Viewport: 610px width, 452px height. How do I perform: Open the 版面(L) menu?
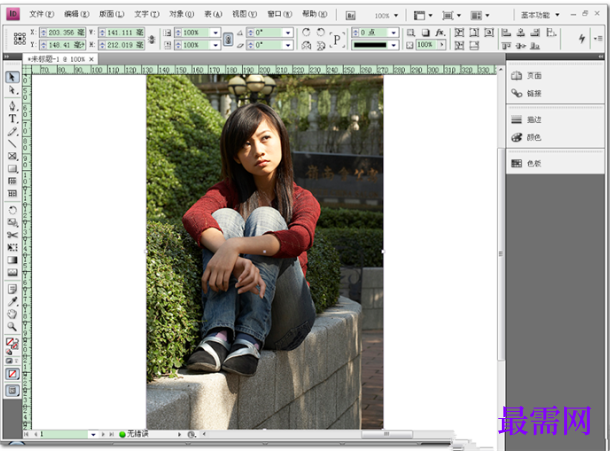111,14
